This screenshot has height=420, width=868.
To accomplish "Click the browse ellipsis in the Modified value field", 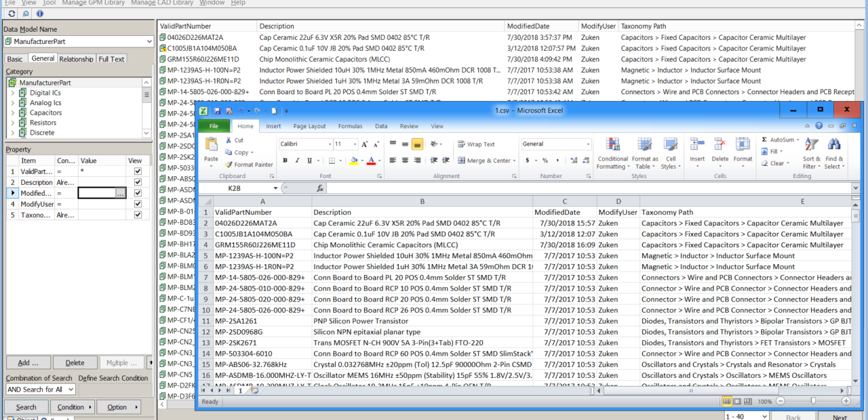I will [x=119, y=194].
